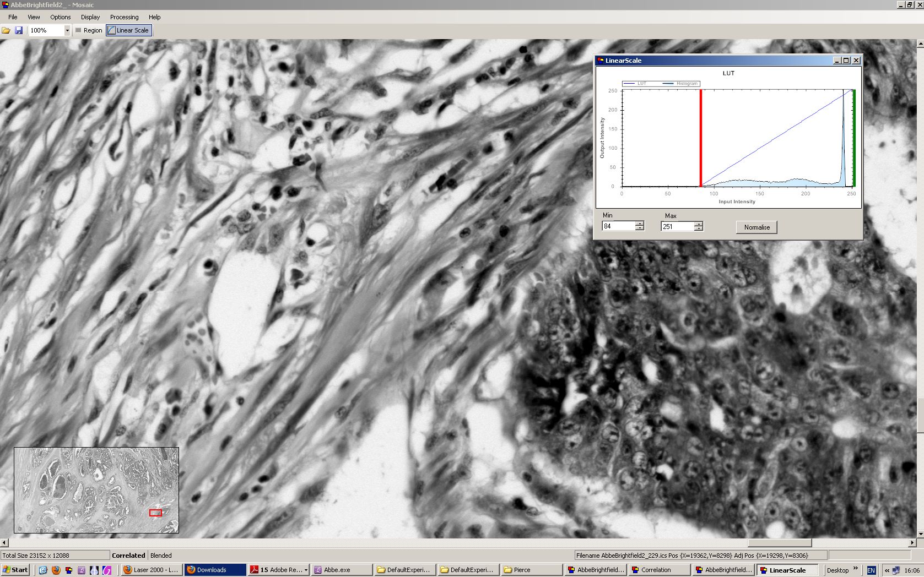Click the red minimum marker on histogram
Screen dimensions: 924x577
click(x=700, y=138)
